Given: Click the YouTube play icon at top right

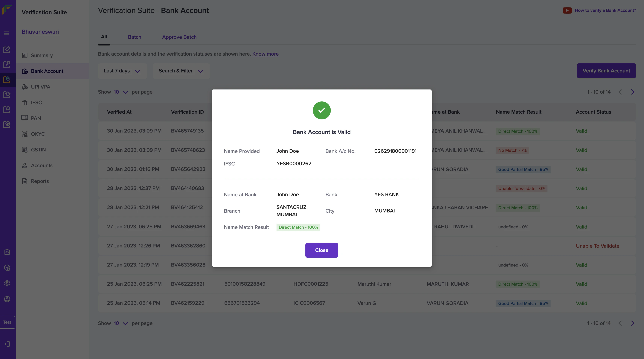Looking at the screenshot, I should click(x=567, y=10).
